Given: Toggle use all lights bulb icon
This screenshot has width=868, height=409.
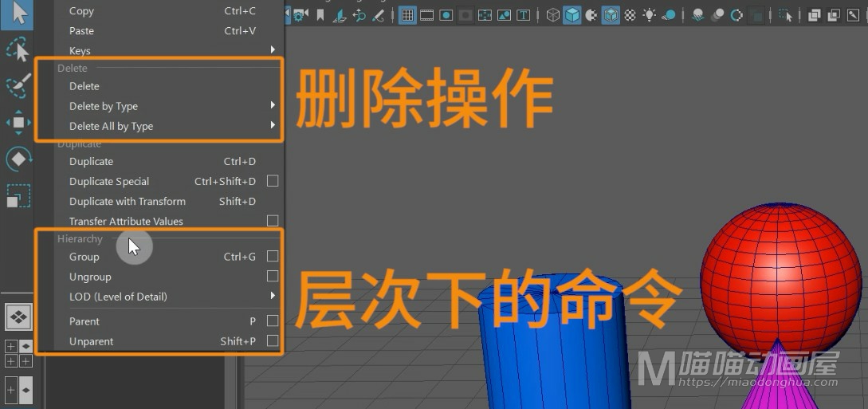Looking at the screenshot, I should (650, 15).
